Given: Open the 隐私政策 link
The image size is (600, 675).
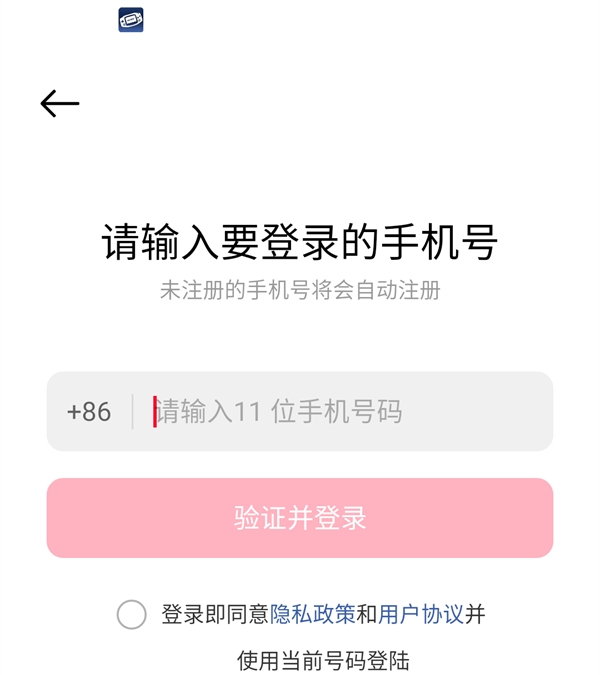Looking at the screenshot, I should pyautogui.click(x=312, y=614).
